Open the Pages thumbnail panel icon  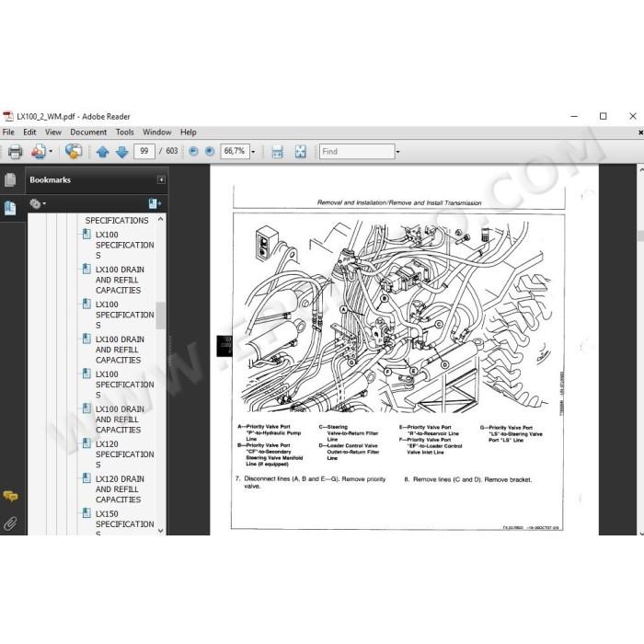click(x=10, y=180)
